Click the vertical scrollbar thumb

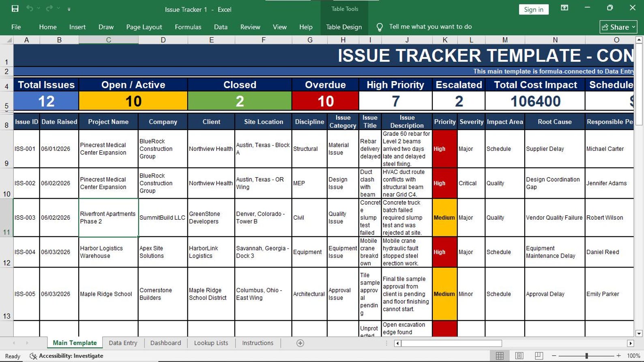click(639, 84)
